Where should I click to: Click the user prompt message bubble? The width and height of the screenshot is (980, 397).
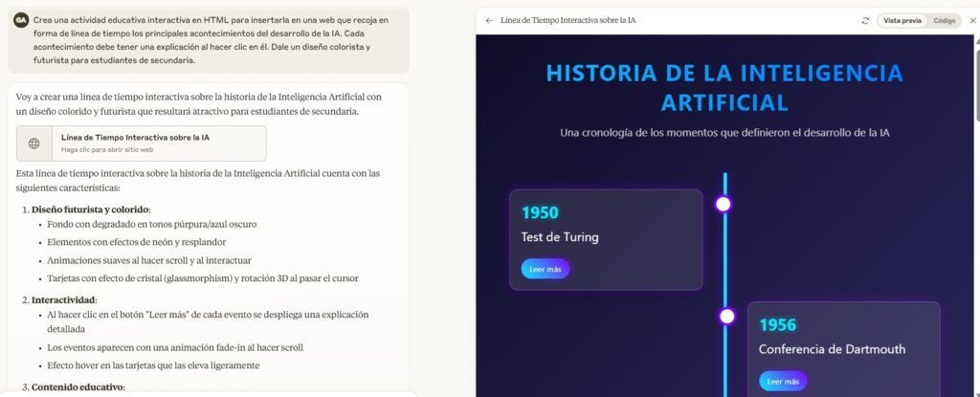point(208,40)
